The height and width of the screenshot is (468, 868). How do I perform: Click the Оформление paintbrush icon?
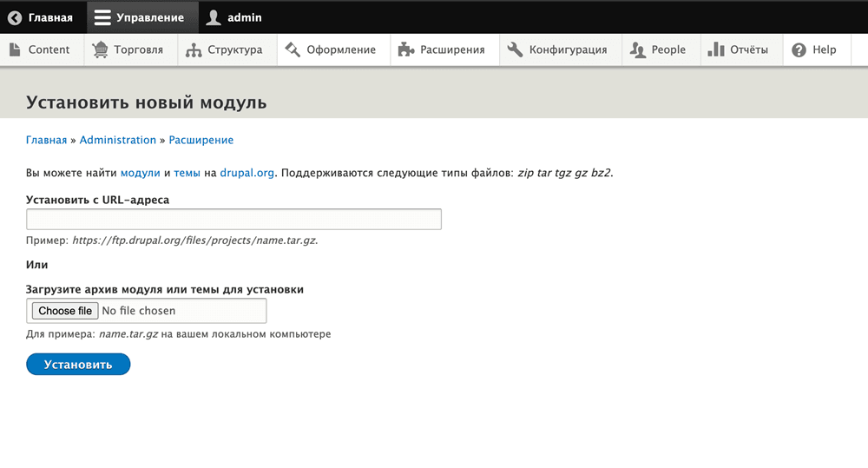click(x=293, y=49)
